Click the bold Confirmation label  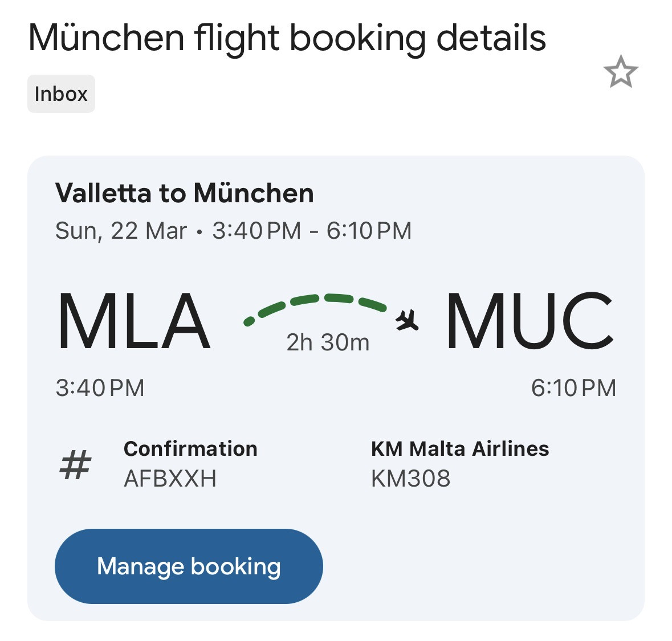pos(190,449)
